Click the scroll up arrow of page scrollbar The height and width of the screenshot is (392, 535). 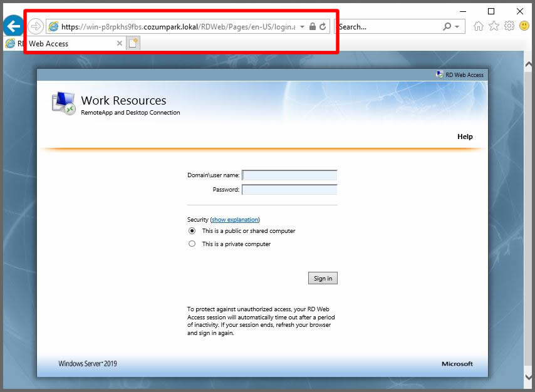tap(529, 64)
